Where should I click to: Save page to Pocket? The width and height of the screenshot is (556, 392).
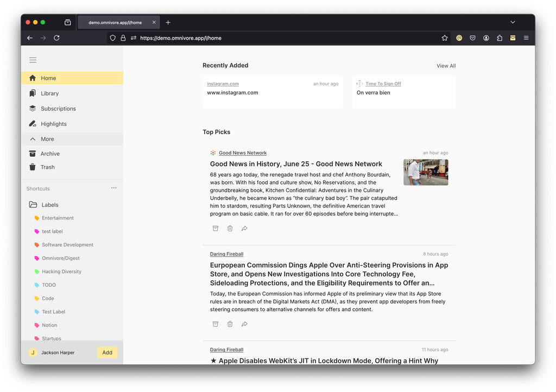coord(473,38)
